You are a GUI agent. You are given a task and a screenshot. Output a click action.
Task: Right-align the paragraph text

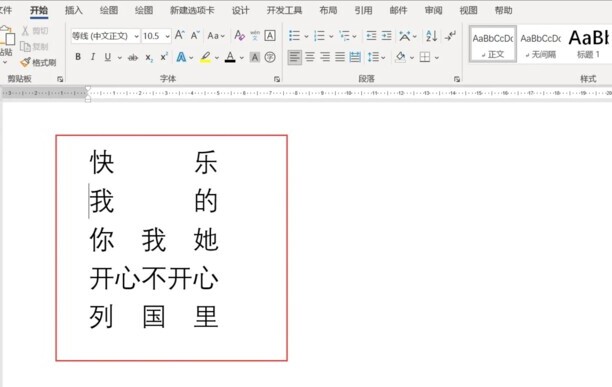point(325,57)
